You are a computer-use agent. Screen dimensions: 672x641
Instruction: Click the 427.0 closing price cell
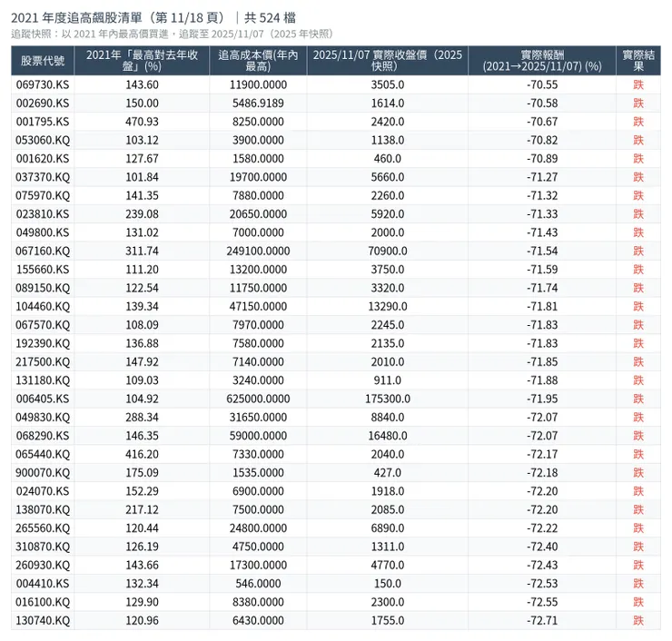point(388,473)
